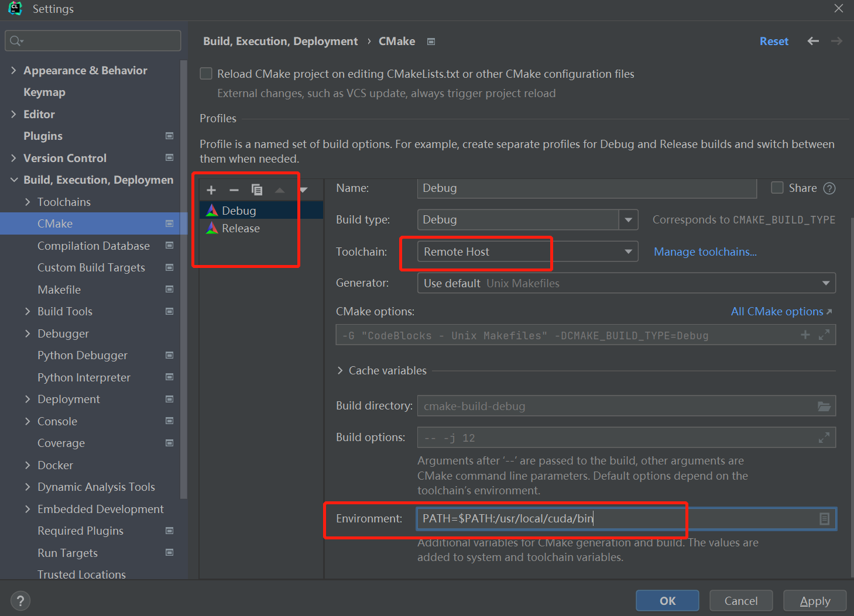Click the CMake options text field

point(585,335)
